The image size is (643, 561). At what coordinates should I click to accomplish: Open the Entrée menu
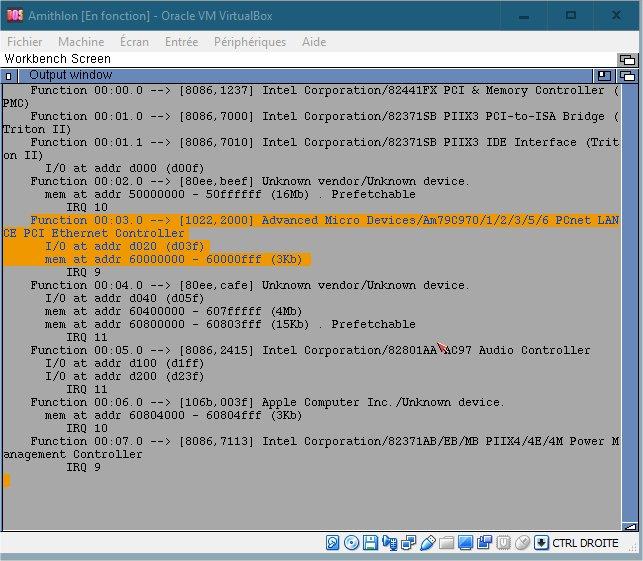pos(182,42)
